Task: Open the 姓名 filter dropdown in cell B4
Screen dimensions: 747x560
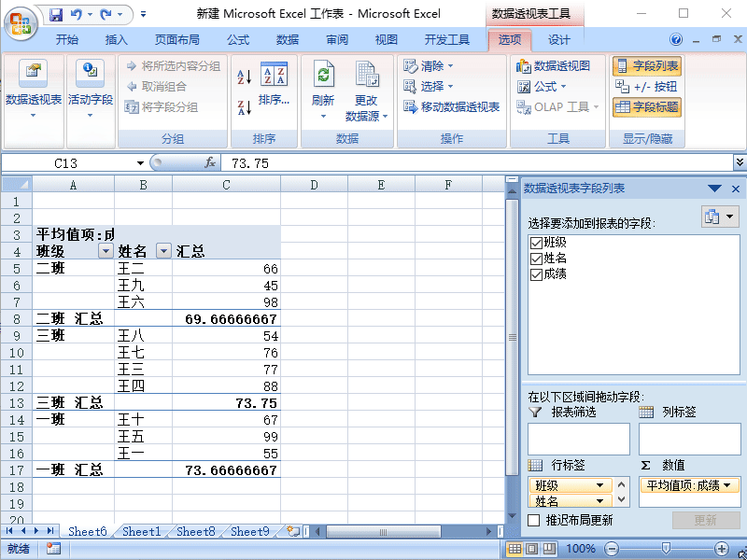Action: pos(163,250)
